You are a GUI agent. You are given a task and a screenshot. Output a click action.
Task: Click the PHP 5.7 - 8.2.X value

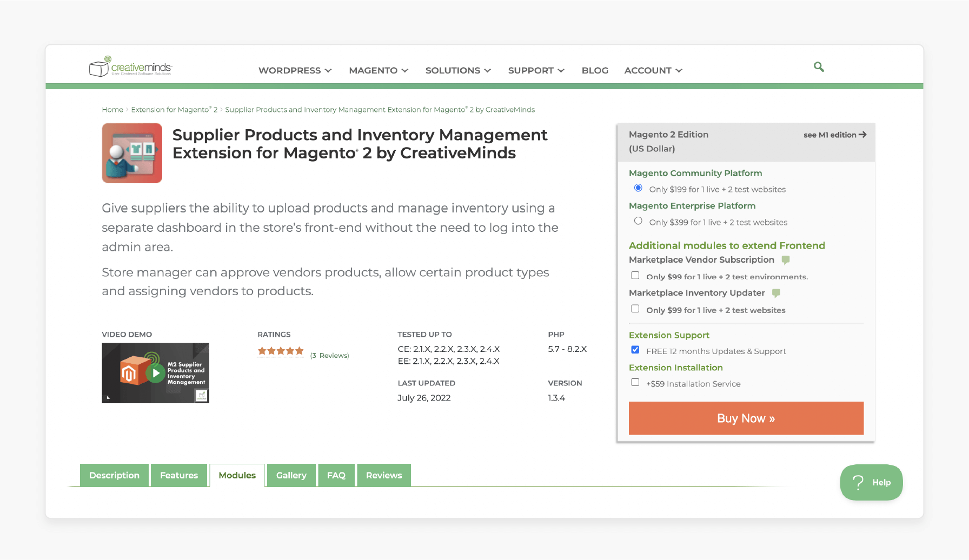click(567, 349)
